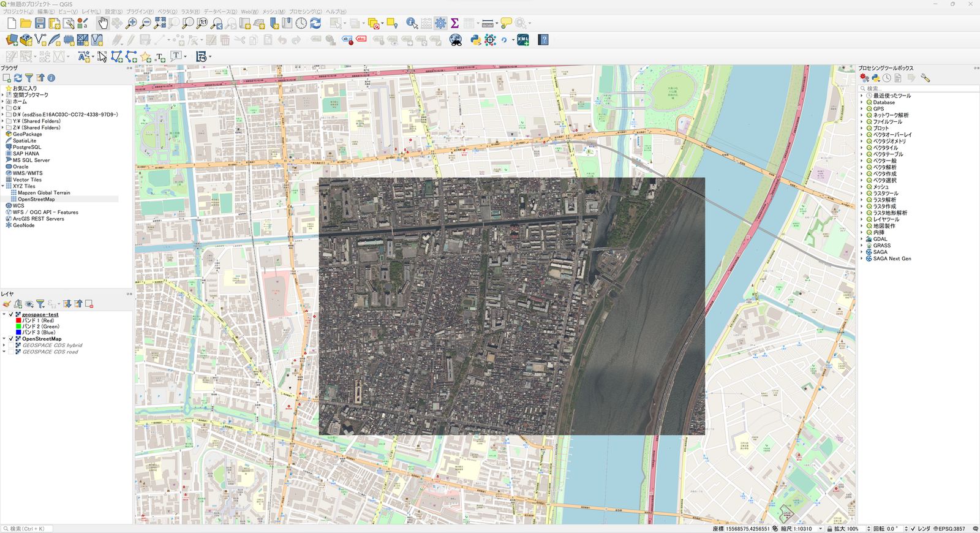Collapse the geospace-test layer legend
This screenshot has height=533, width=980.
(4, 314)
